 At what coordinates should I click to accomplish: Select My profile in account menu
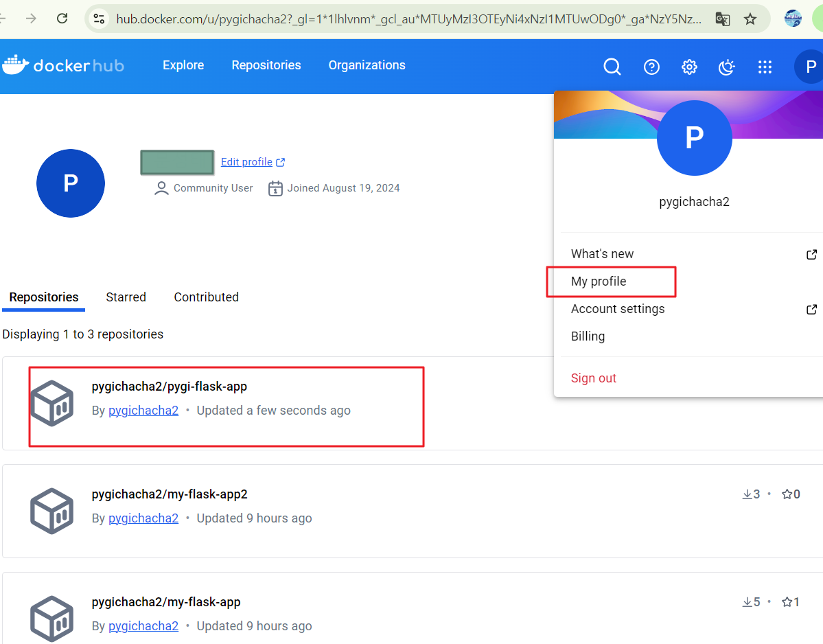(x=599, y=281)
